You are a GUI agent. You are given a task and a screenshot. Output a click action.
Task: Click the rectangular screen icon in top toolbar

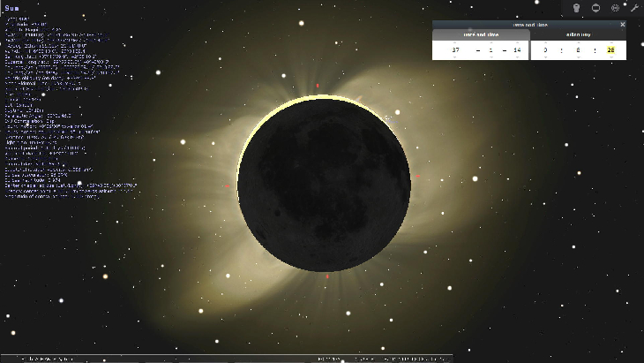[x=596, y=8]
